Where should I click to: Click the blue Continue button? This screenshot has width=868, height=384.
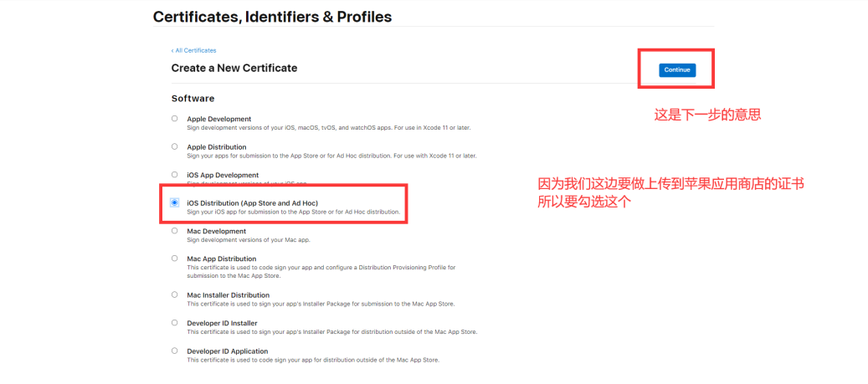coord(677,70)
